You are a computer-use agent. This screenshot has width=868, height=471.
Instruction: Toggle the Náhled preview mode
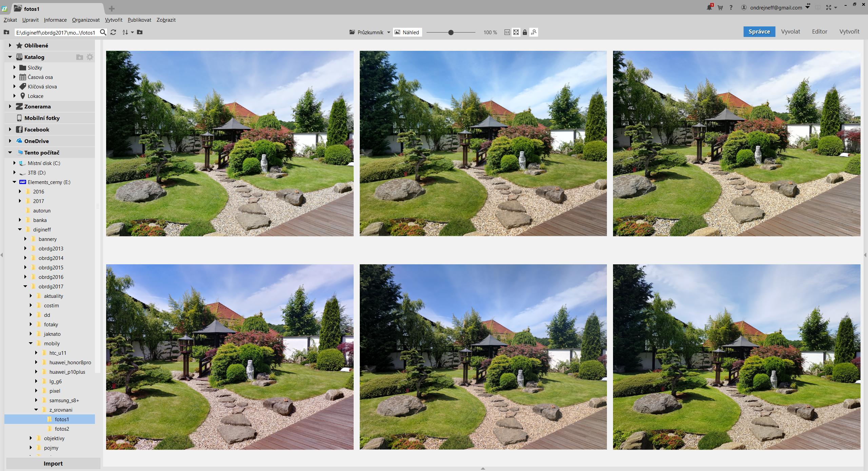(407, 32)
